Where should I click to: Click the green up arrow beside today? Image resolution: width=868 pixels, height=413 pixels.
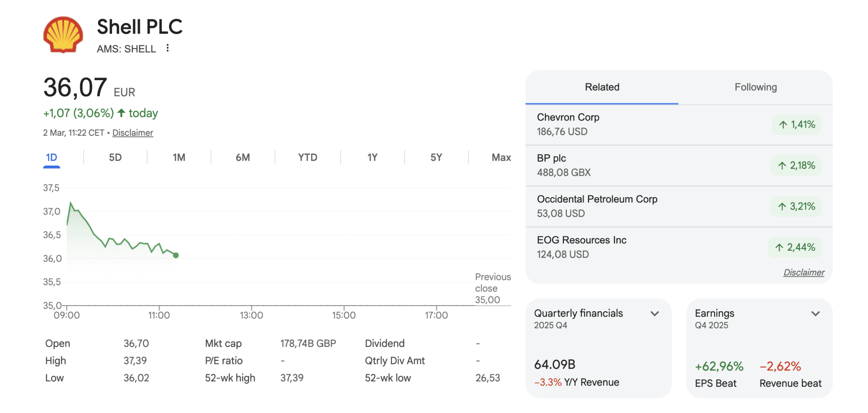121,113
